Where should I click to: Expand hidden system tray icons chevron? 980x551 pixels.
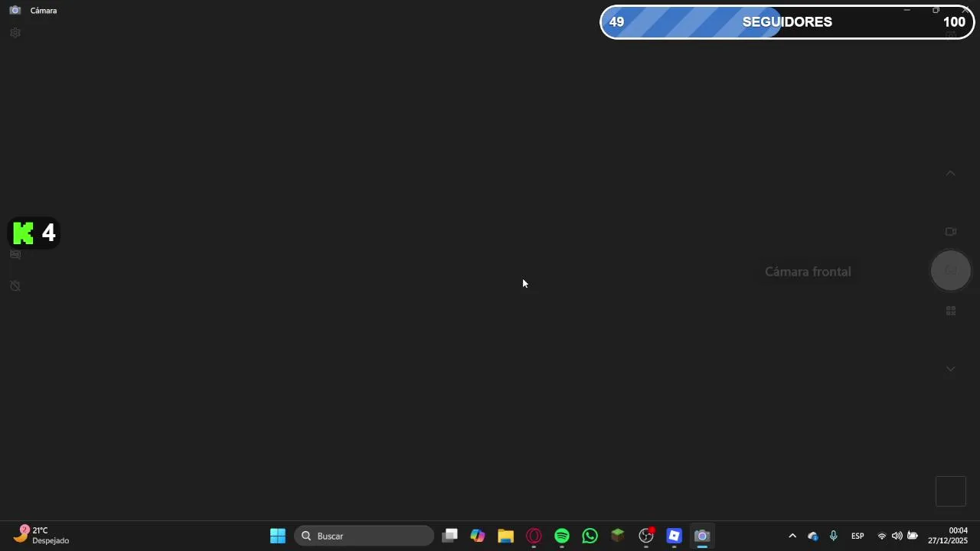792,536
